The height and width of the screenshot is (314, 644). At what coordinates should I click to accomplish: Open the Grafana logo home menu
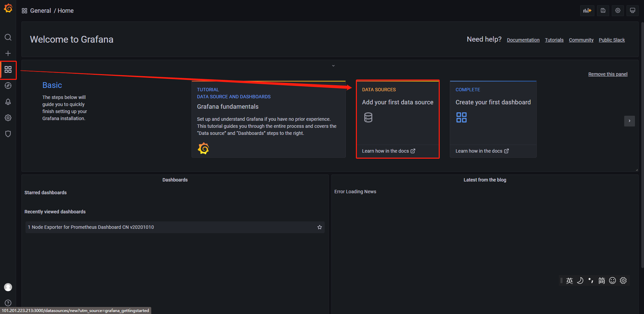coord(8,8)
